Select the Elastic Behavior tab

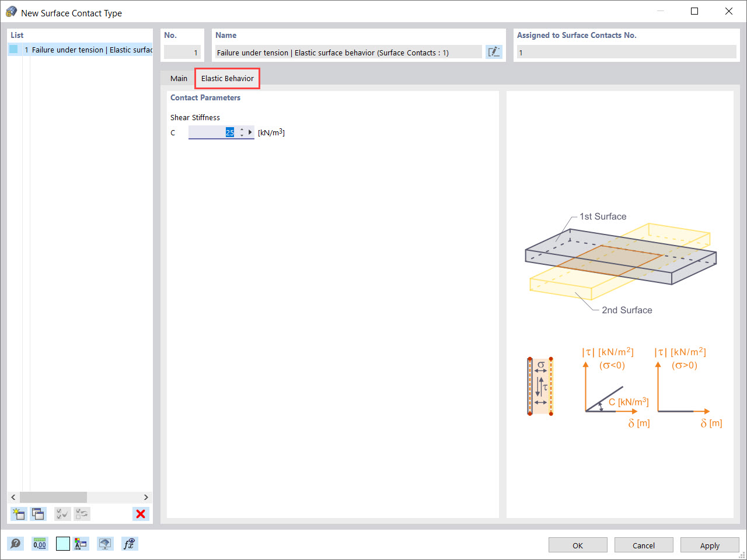(x=227, y=78)
